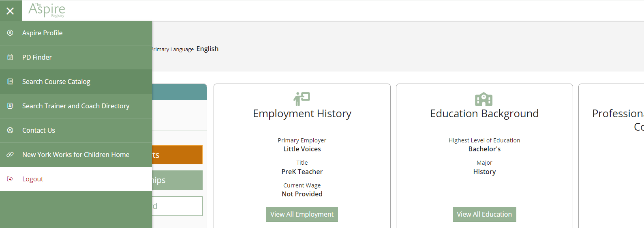Click the Education Background school icon

click(484, 99)
